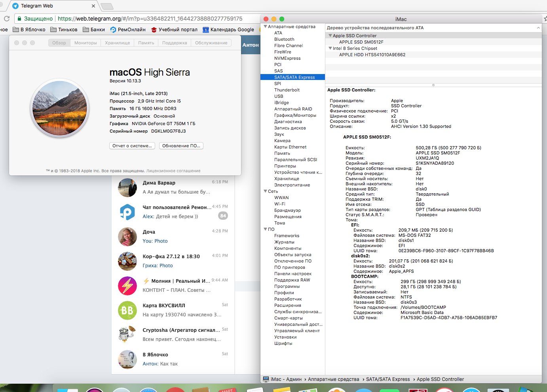Screen dimensions: 547x392
Task: Open Тиньков bookmarks folder
Action: [64, 30]
